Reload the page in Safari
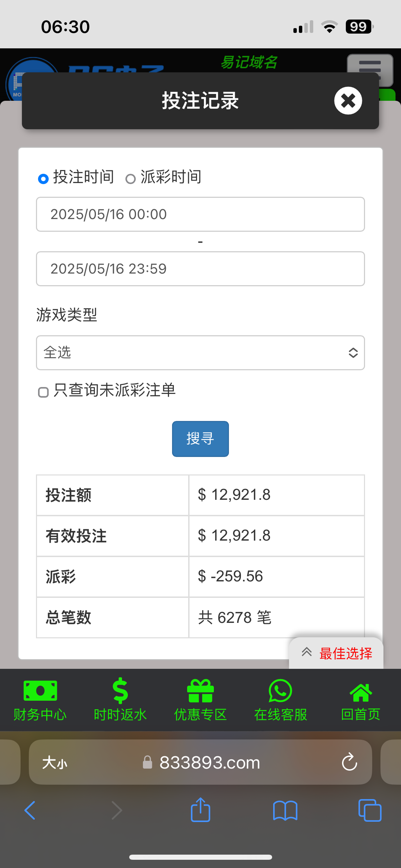 tap(349, 762)
